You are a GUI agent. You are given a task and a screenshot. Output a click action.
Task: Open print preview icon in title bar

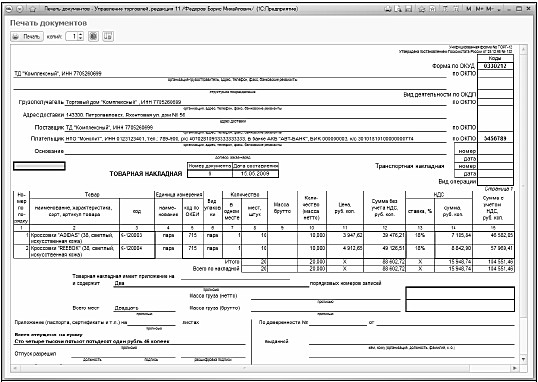point(398,9)
